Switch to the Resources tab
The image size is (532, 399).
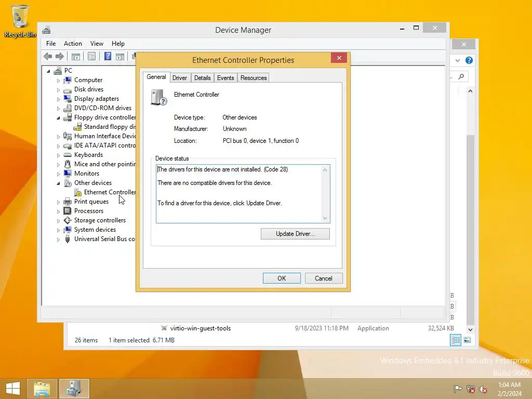[x=254, y=78]
